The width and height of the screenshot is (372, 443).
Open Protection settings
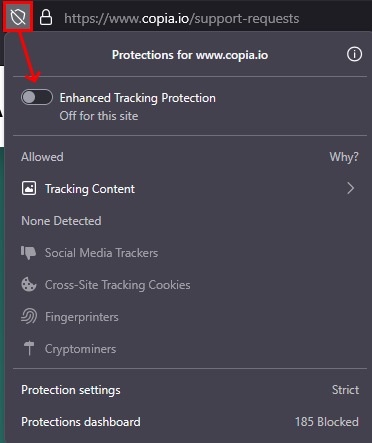(x=190, y=390)
